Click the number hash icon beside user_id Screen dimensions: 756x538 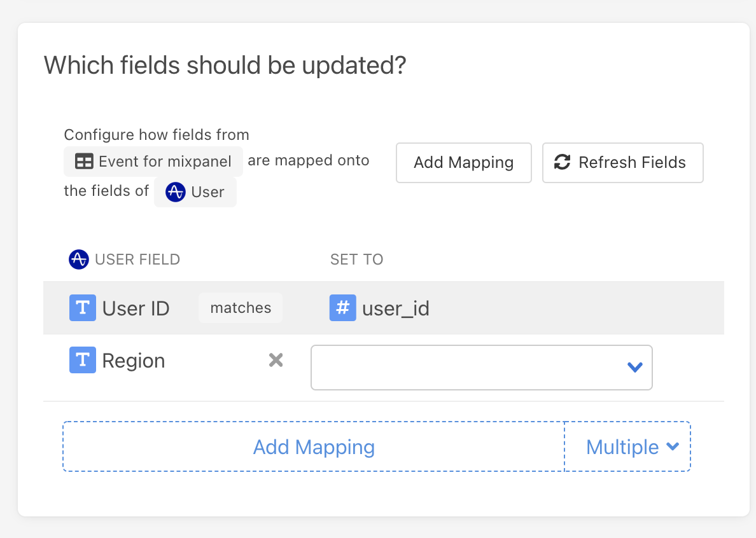click(x=342, y=308)
